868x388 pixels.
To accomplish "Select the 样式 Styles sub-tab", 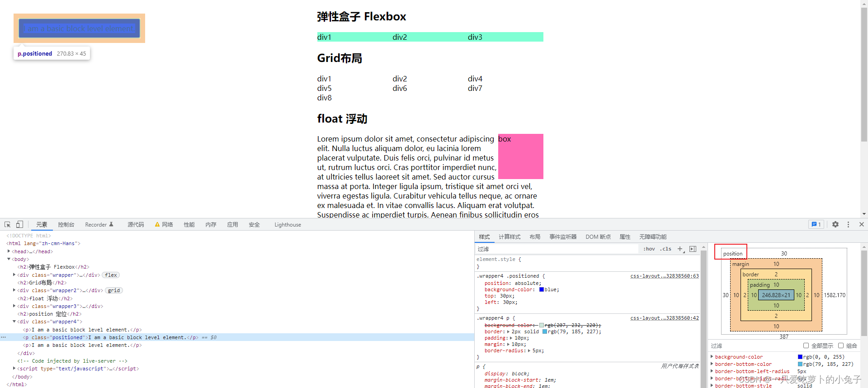I will (x=484, y=237).
